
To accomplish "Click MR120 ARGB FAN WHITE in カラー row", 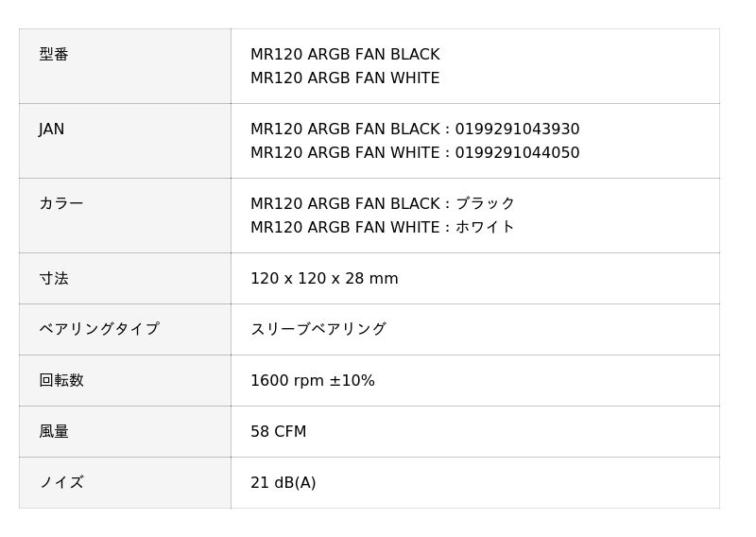I will point(345,227).
